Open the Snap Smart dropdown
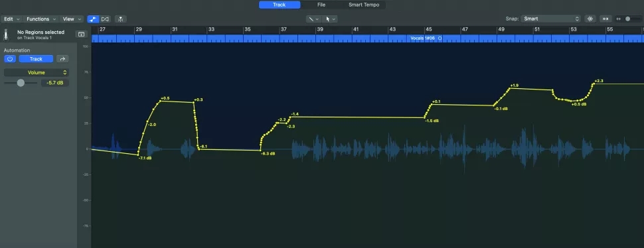Image resolution: width=644 pixels, height=248 pixels. (x=550, y=19)
